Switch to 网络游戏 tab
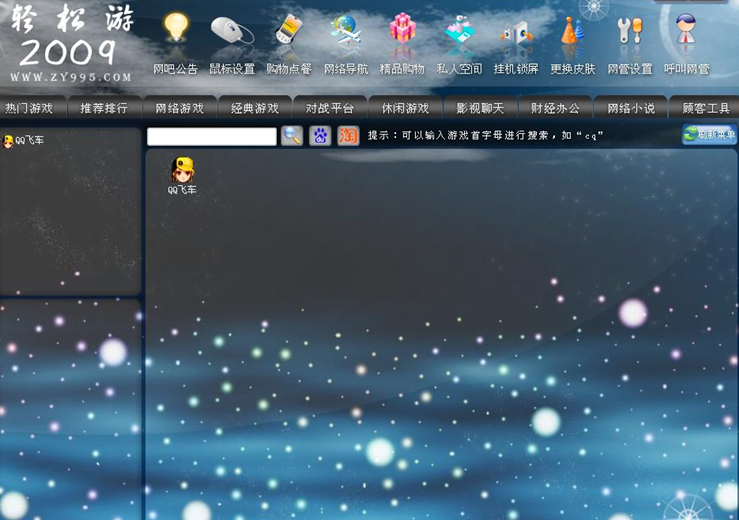The height and width of the screenshot is (520, 739). pyautogui.click(x=180, y=108)
